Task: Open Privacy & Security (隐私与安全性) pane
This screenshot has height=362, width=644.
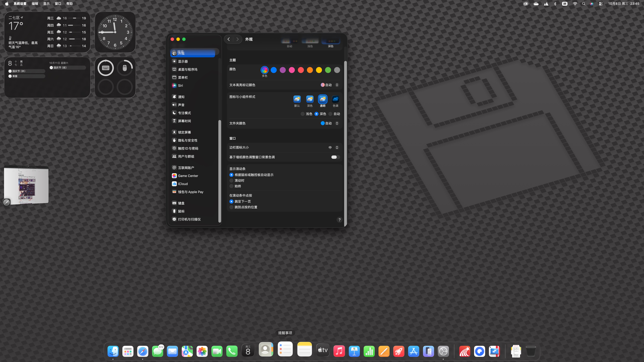Action: point(187,140)
